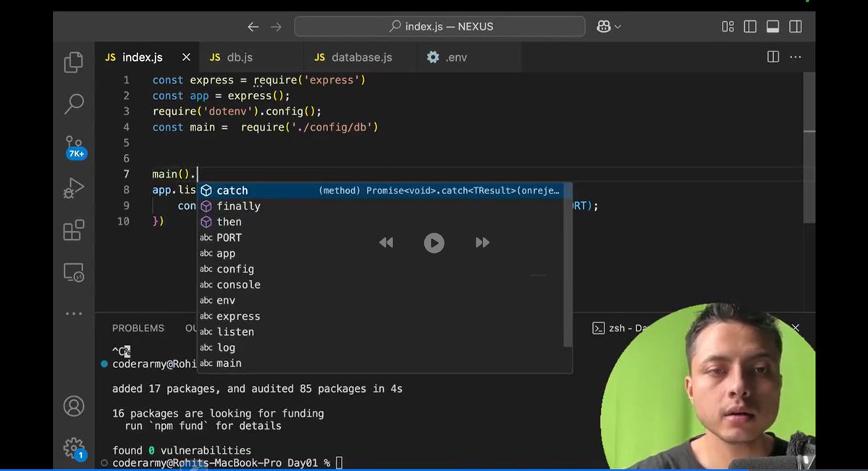Click the suggestion list scrollbar
Screen dimensions: 868x471
click(568, 265)
